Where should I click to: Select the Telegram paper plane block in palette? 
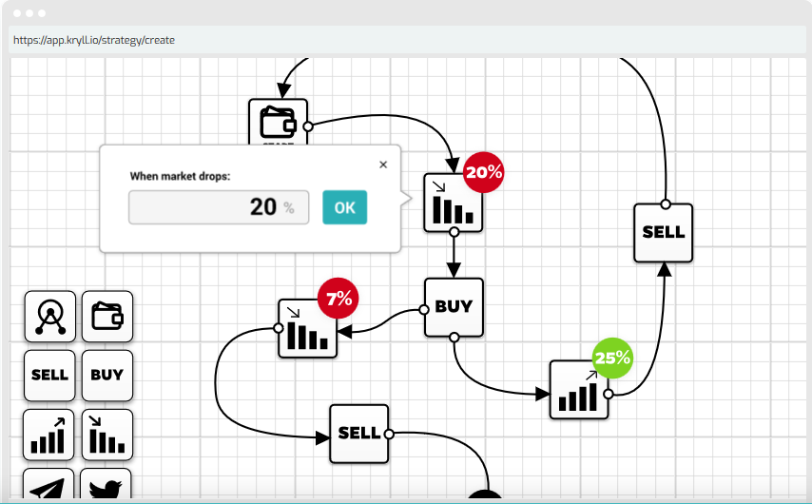[x=48, y=484]
